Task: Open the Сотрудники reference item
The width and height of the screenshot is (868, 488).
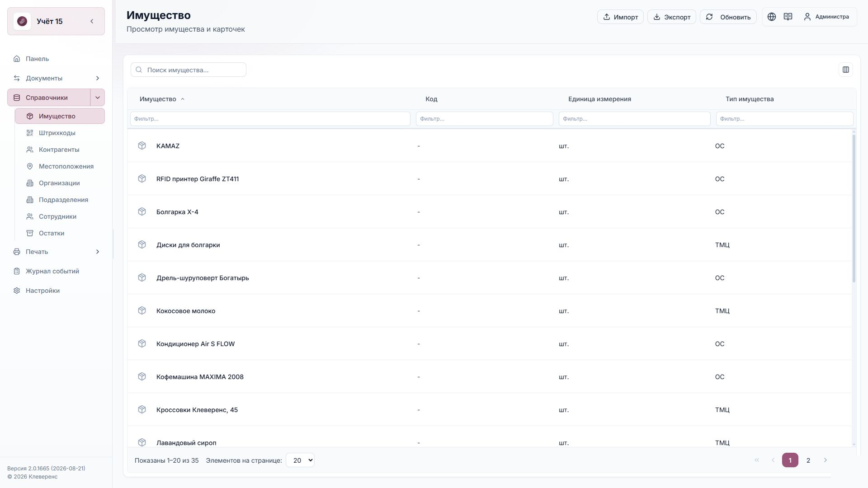Action: pos(60,216)
